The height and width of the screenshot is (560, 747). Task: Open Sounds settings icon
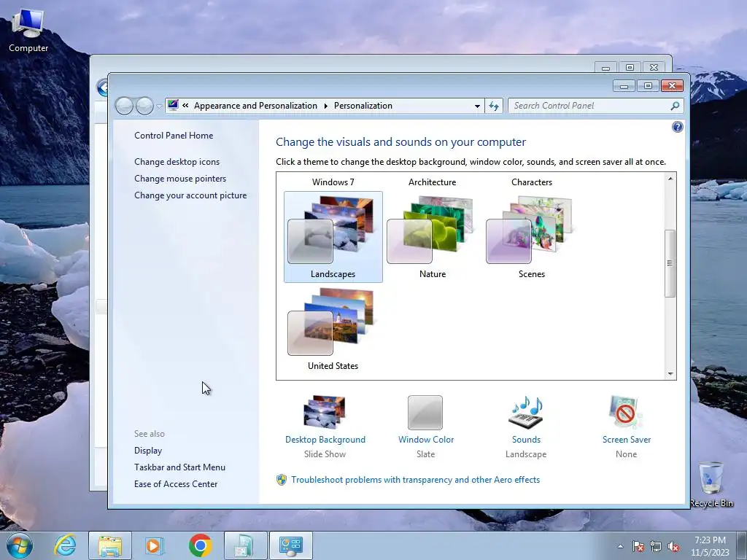pyautogui.click(x=526, y=413)
